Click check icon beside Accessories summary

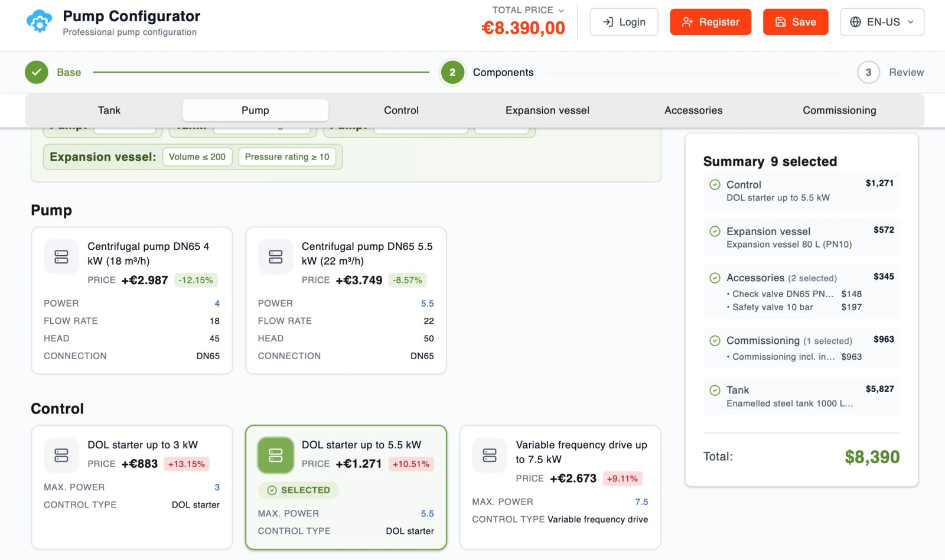click(x=715, y=278)
